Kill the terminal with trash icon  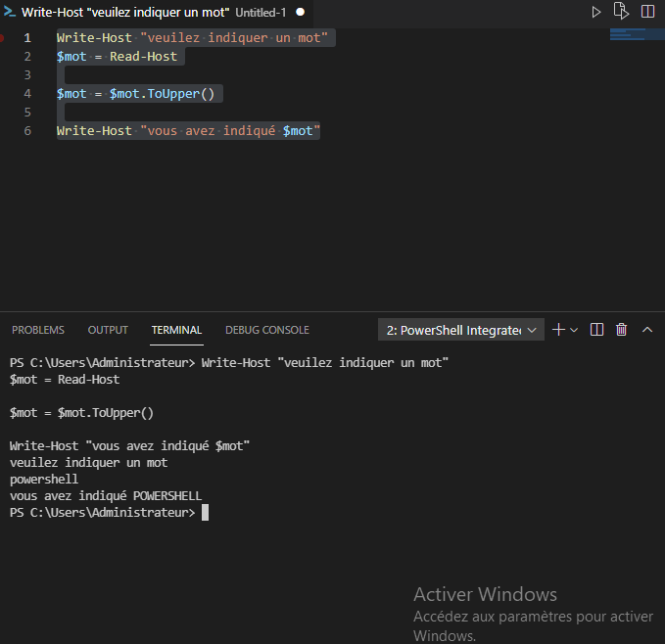(621, 330)
